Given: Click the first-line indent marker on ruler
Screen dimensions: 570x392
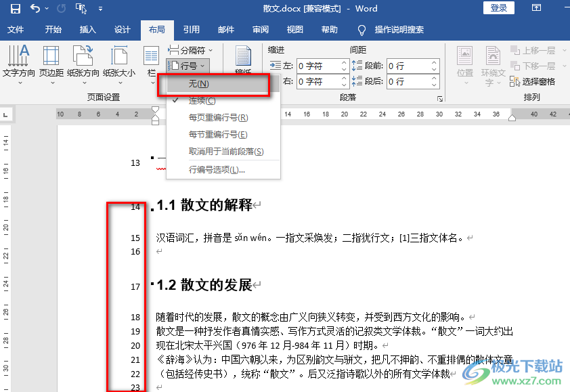Looking at the screenshot, I should (x=155, y=110).
